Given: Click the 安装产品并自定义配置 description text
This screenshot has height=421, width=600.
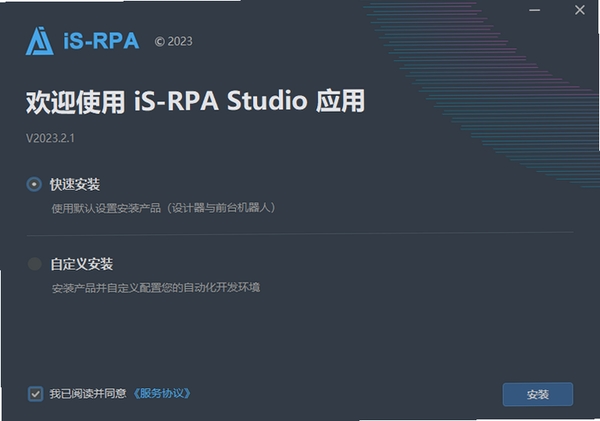Looking at the screenshot, I should click(156, 287).
